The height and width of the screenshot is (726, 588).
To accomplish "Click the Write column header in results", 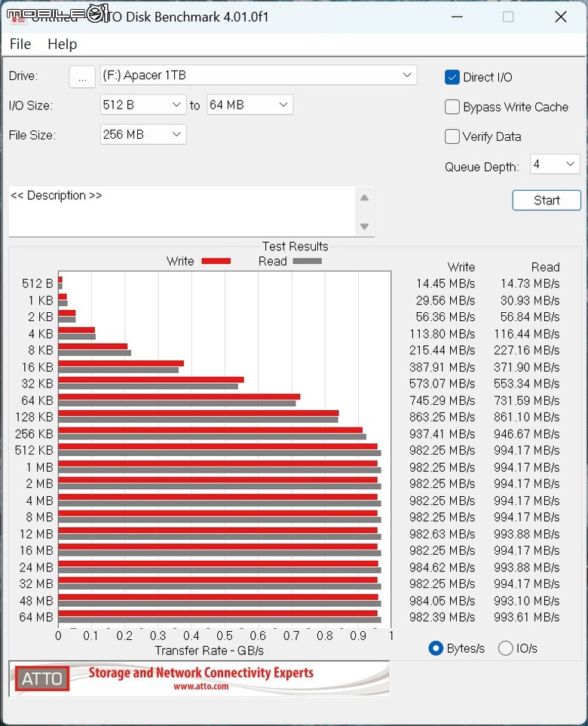I will click(461, 267).
